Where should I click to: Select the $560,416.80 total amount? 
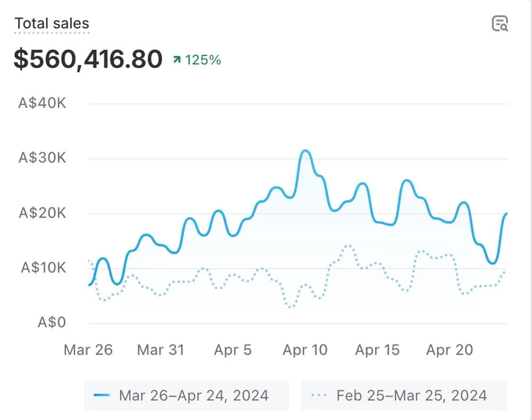click(x=88, y=59)
